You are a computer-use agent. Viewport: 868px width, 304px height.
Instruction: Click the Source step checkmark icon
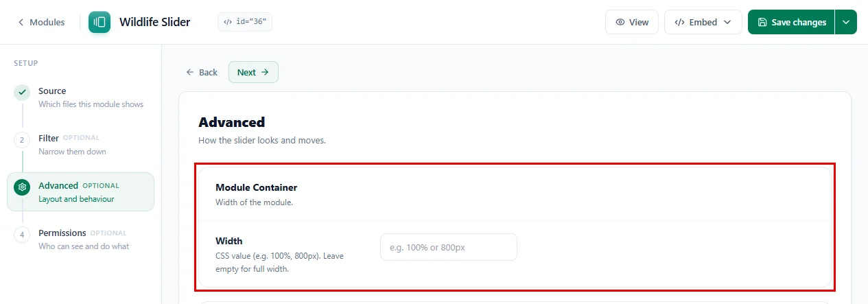pos(23,92)
